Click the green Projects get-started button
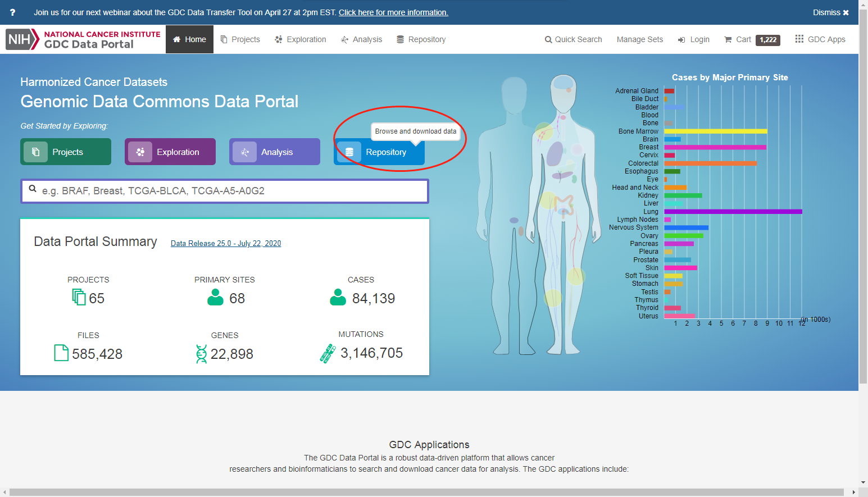 (x=66, y=152)
